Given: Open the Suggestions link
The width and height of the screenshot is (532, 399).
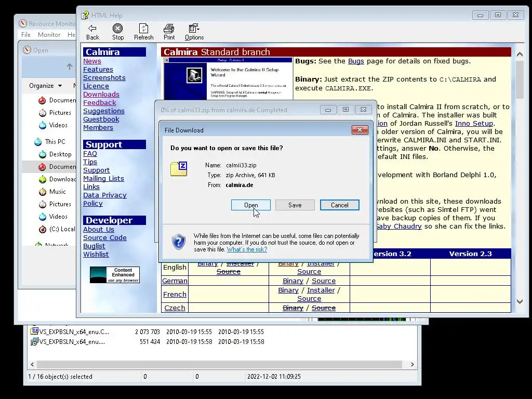Looking at the screenshot, I should tap(104, 111).
